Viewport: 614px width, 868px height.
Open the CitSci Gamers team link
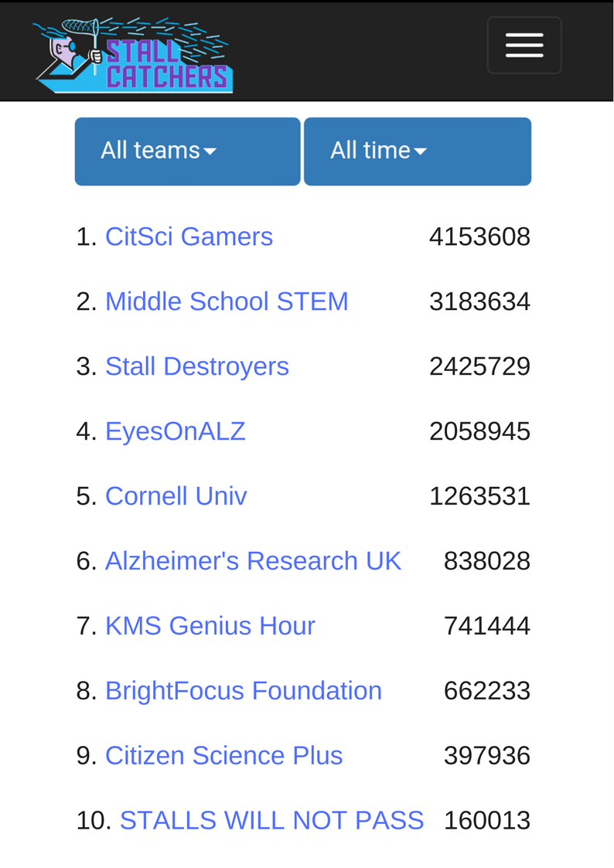189,237
